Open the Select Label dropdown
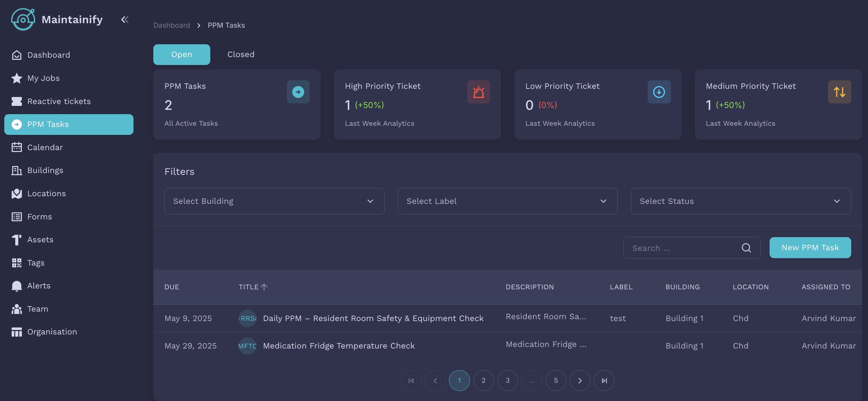 507,201
